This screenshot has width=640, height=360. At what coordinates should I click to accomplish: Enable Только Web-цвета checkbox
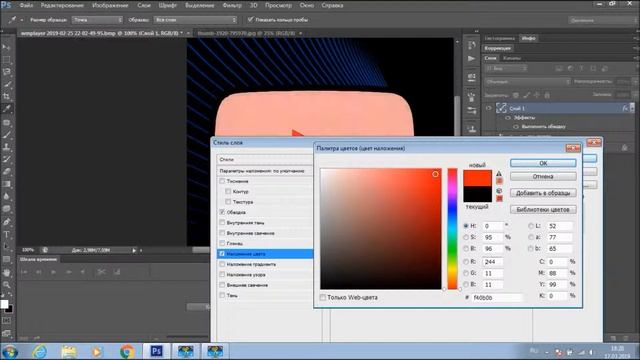click(323, 298)
